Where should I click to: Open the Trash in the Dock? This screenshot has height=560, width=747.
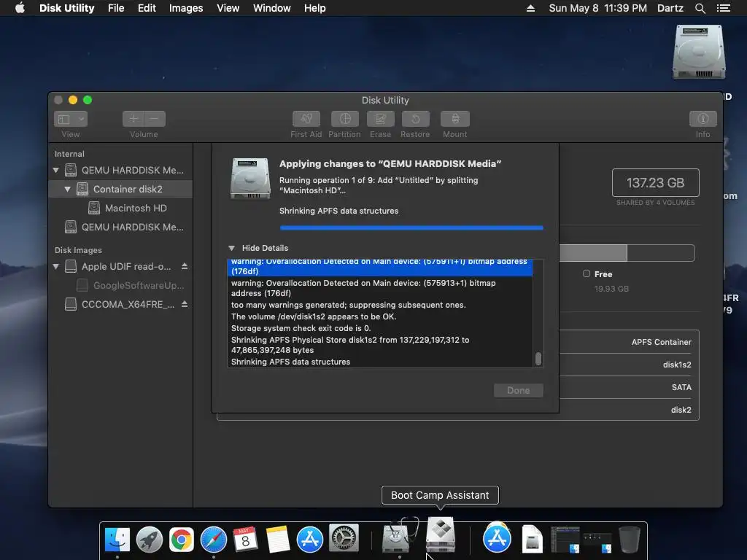(629, 540)
